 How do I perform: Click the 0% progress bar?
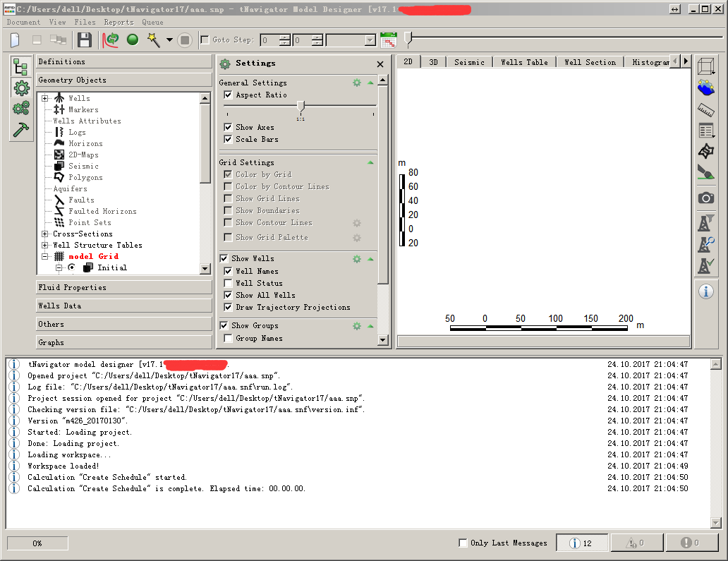click(x=37, y=543)
